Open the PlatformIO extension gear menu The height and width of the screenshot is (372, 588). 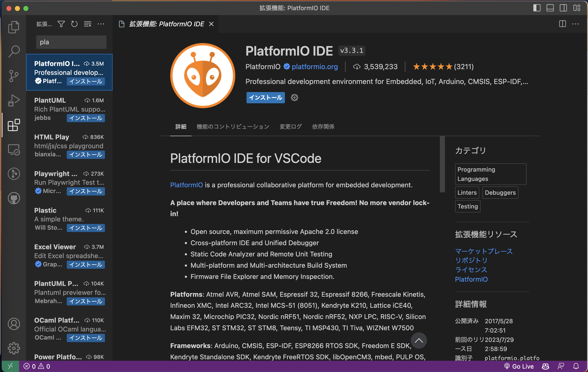point(294,98)
